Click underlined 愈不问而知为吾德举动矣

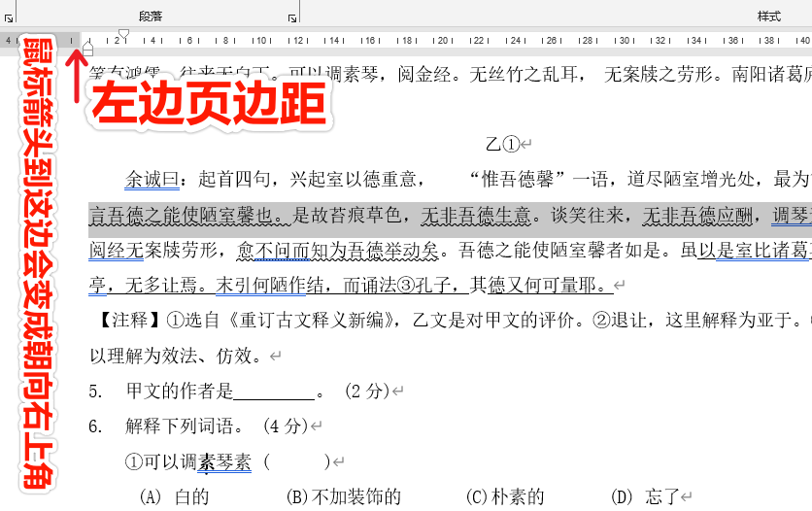click(x=338, y=250)
